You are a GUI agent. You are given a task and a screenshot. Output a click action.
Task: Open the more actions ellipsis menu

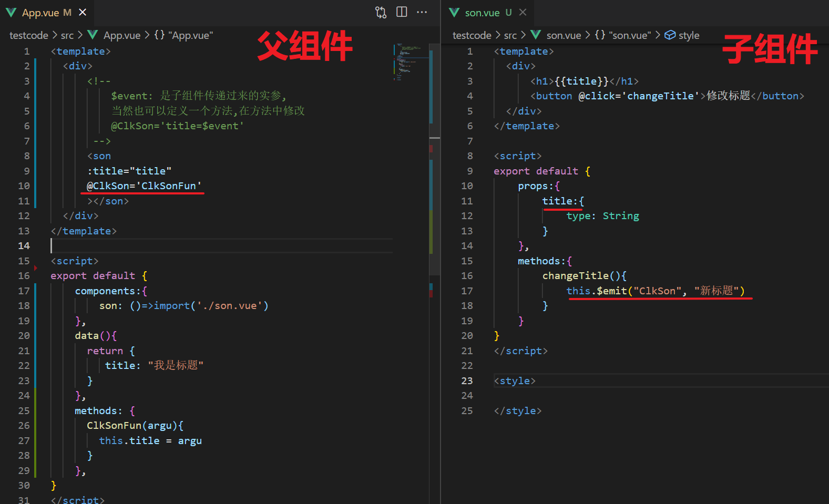coord(422,12)
